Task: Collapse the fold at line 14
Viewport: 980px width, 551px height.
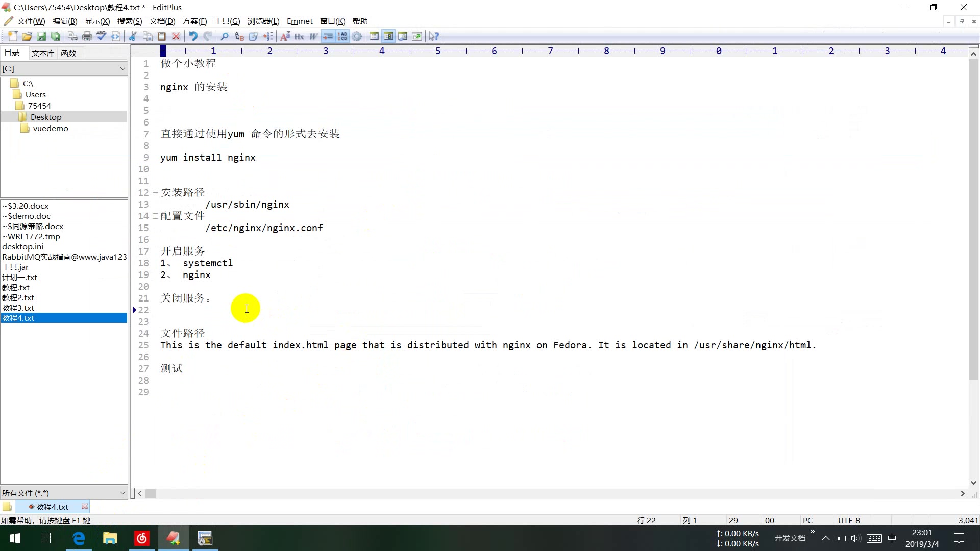Action: tap(155, 216)
